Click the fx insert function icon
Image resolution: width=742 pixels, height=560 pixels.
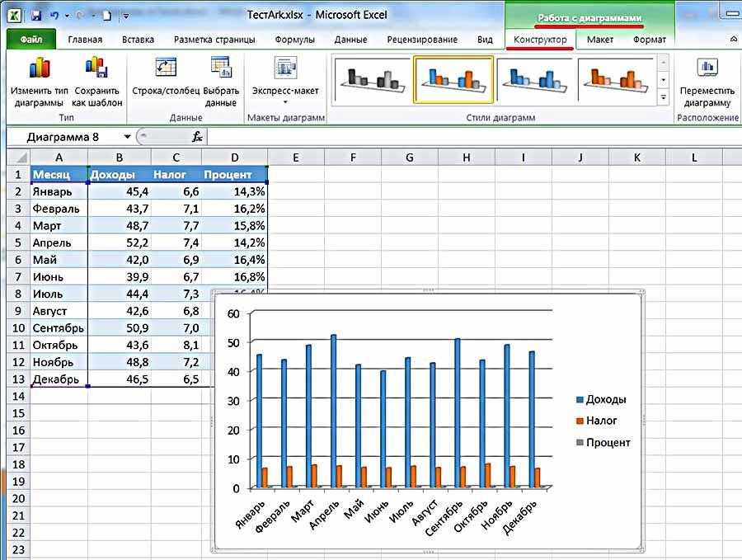197,137
